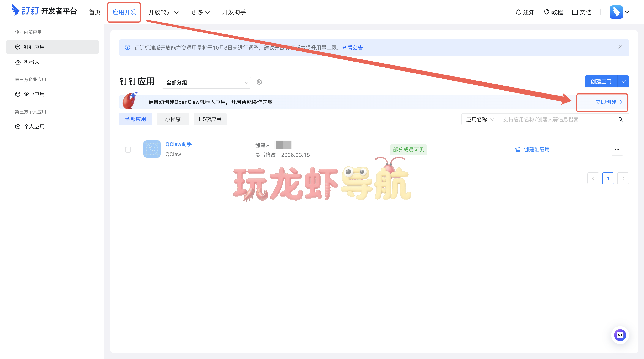Viewport: 644px width, 359px height.
Task: Click the cube icon beside 企业应用
Action: (18, 94)
